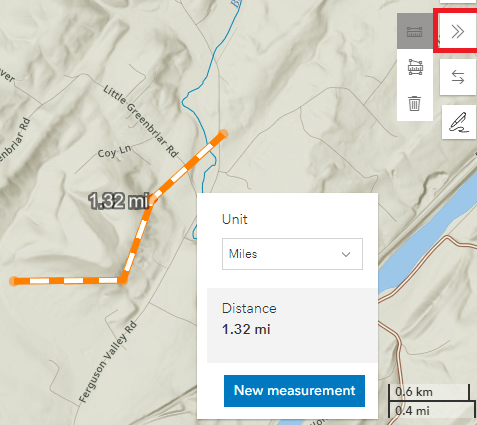Click the Ferguson Valley Rd map label

(x=107, y=361)
